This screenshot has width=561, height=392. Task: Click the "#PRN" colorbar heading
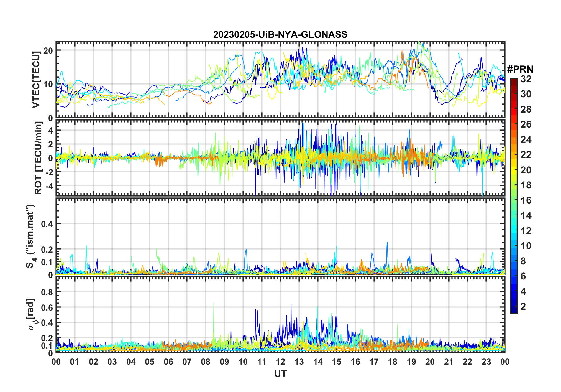coord(520,69)
